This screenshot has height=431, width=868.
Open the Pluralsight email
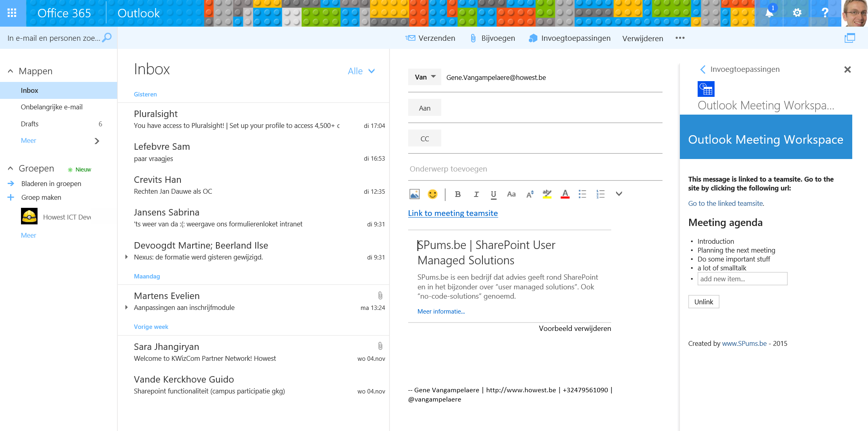coord(254,119)
